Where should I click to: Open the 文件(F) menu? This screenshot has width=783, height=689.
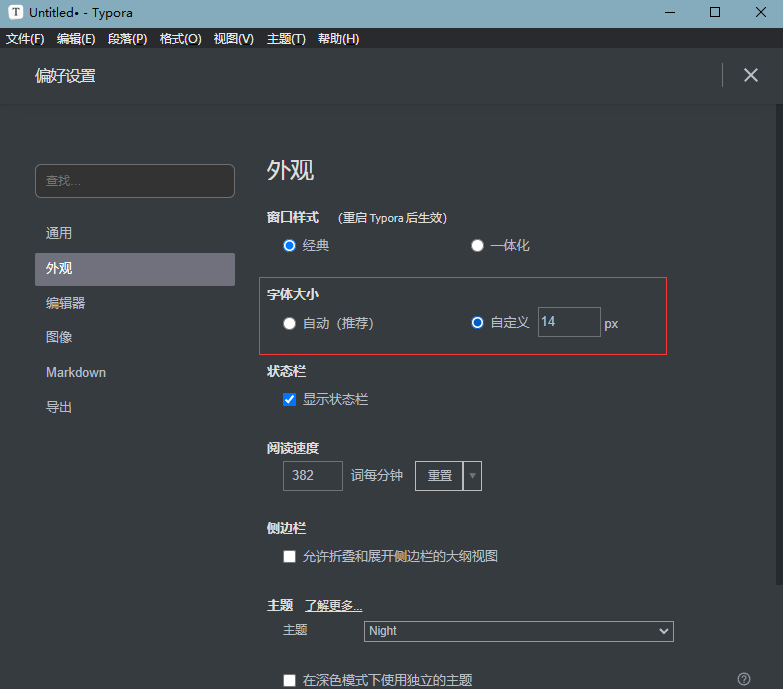click(x=25, y=39)
